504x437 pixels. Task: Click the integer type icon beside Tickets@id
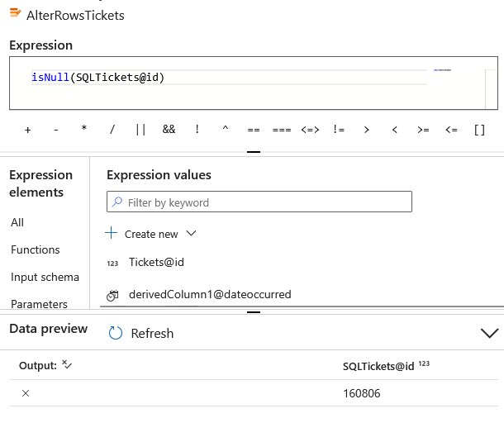click(112, 263)
